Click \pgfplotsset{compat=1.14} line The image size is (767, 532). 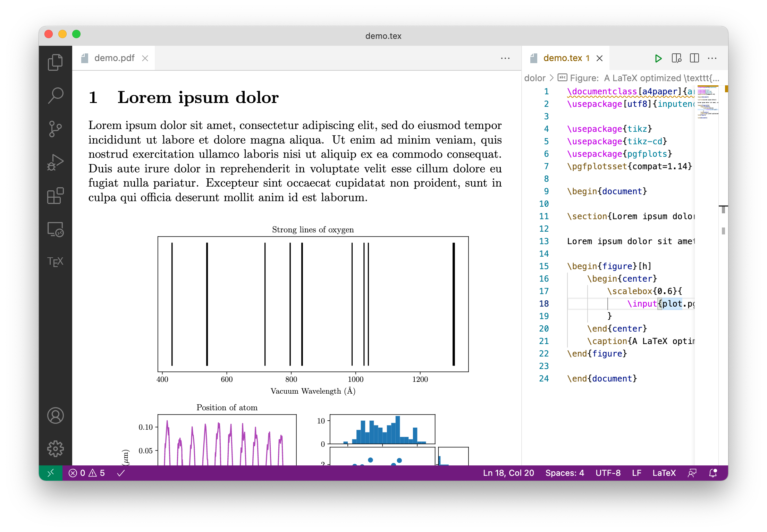[x=630, y=166]
